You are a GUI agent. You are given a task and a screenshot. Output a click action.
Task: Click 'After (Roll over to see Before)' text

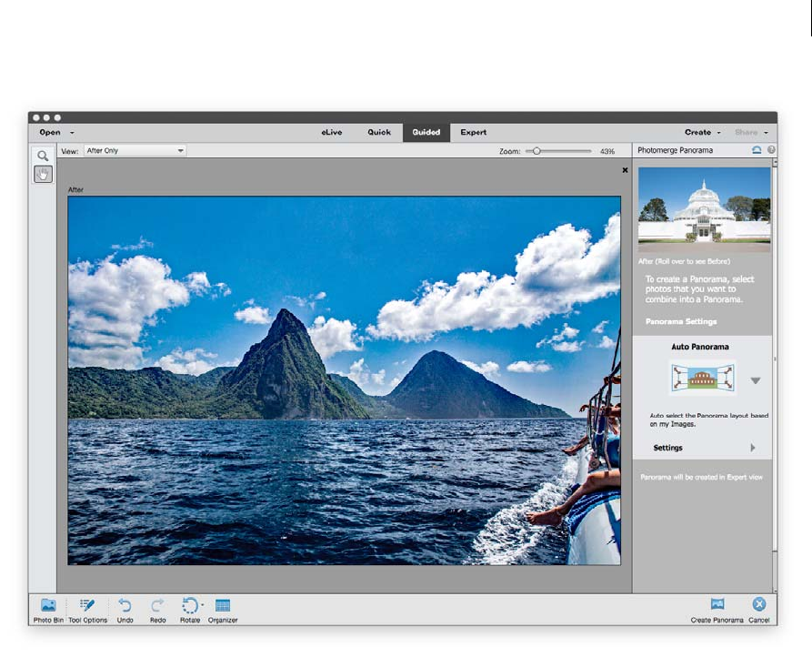[684, 262]
